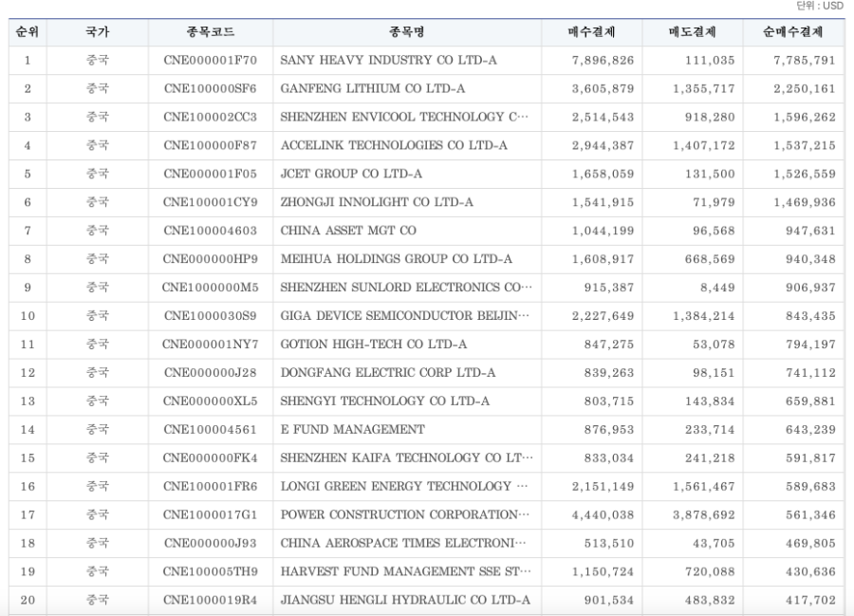Click the 순위 column header

[x=28, y=32]
